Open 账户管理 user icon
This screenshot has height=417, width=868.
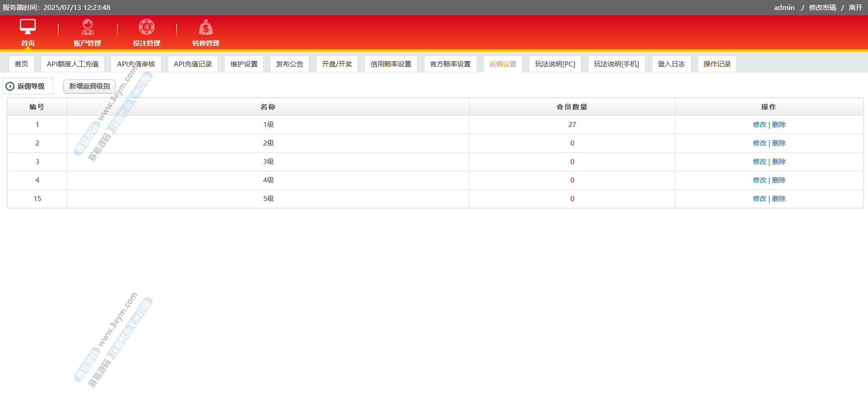[87, 27]
